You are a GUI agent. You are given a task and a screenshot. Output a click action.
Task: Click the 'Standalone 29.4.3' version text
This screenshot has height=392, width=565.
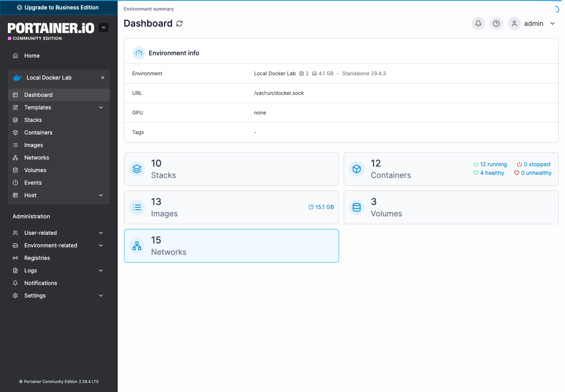364,73
